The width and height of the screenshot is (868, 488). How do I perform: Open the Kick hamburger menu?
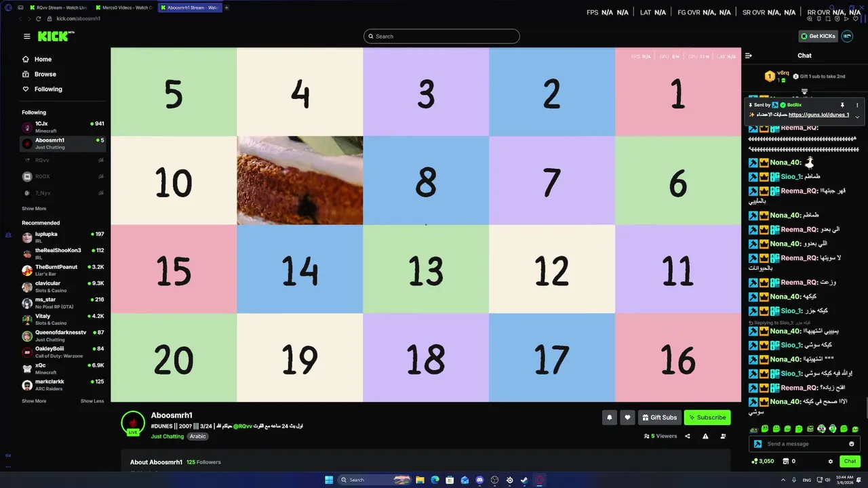[x=26, y=37]
